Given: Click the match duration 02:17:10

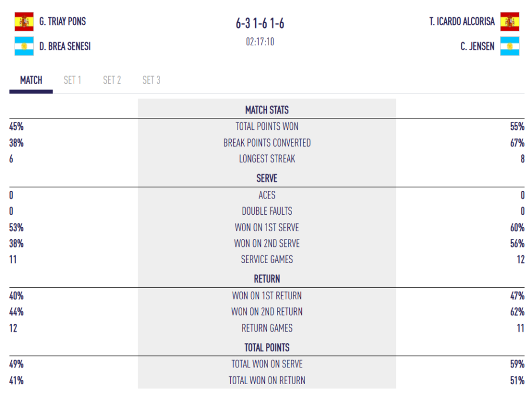Looking at the screenshot, I should [x=260, y=42].
